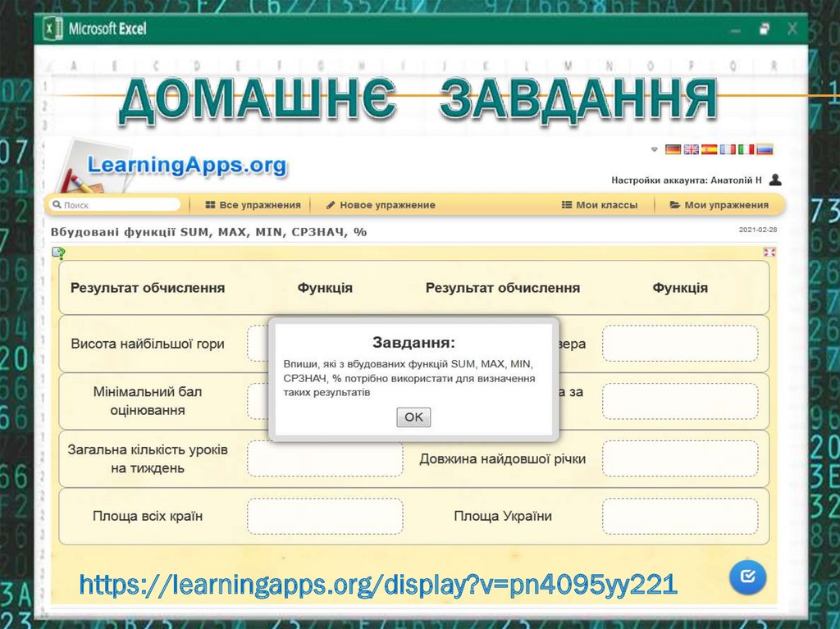The height and width of the screenshot is (629, 840).
Task: Click the top-right Функція input field
Action: coord(680,344)
